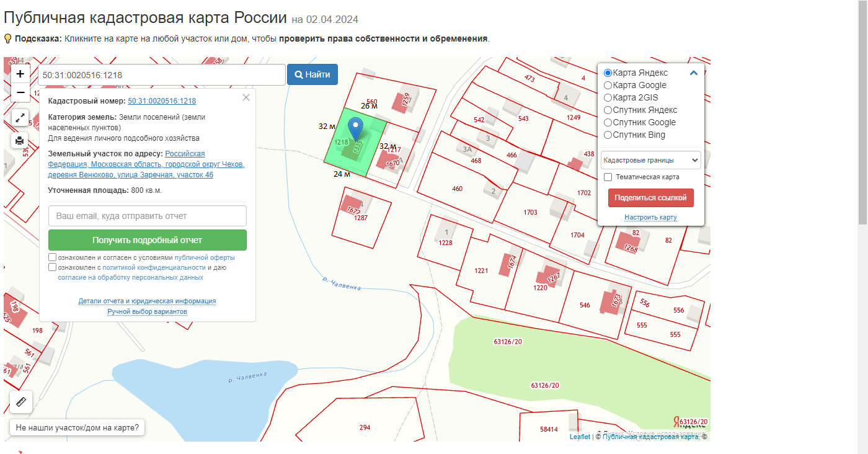Click the Найти search button
868x454 pixels.
pyautogui.click(x=312, y=74)
